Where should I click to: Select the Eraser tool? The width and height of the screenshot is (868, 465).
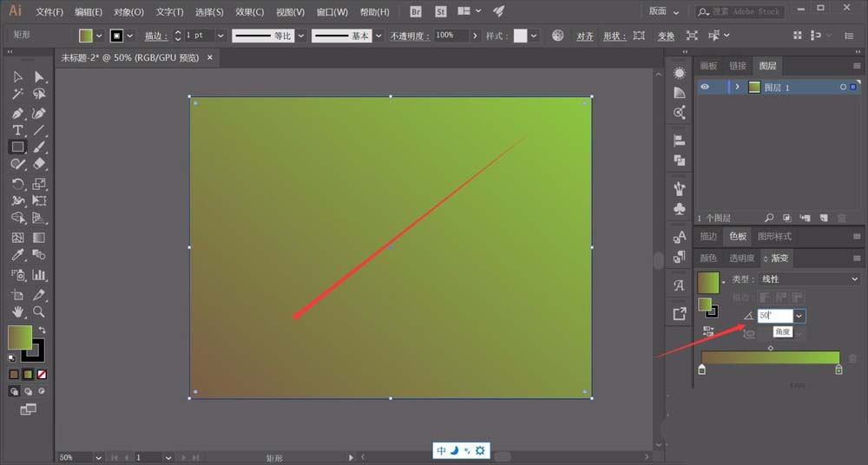[x=39, y=164]
